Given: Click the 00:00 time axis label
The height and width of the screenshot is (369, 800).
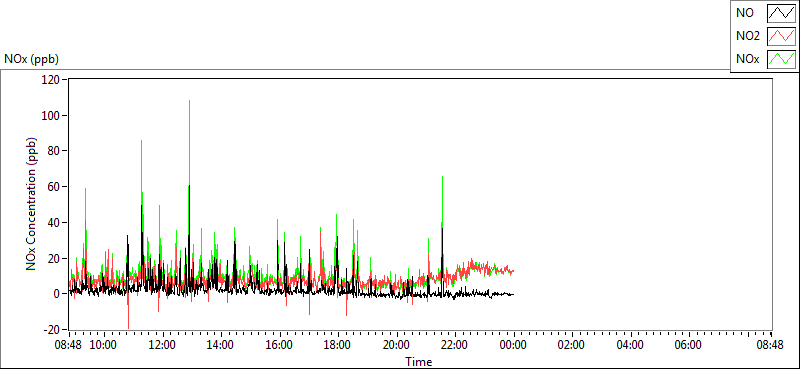Looking at the screenshot, I should tap(513, 345).
